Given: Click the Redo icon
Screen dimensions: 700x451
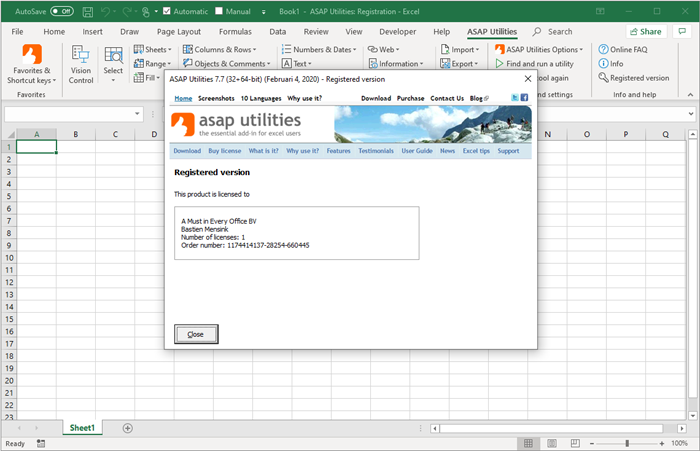Looking at the screenshot, I should click(127, 12).
